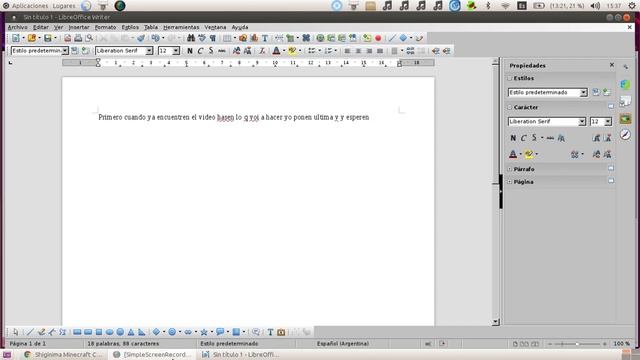Select the freeform line tool in drawing toolbar

pyautogui.click(x=41, y=332)
